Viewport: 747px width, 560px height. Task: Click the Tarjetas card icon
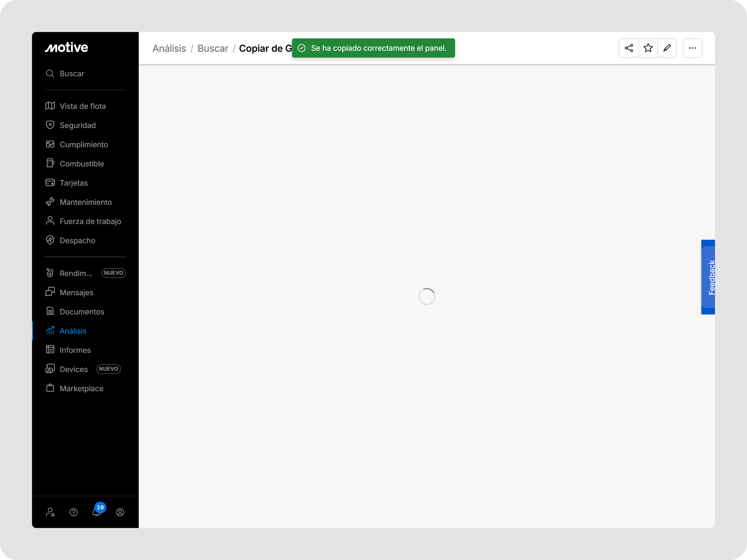click(x=50, y=183)
